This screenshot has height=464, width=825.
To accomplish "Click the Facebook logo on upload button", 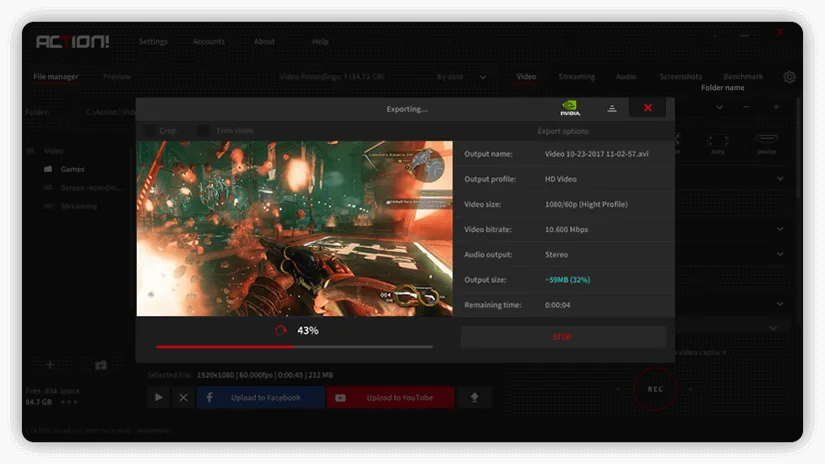I will [x=209, y=398].
